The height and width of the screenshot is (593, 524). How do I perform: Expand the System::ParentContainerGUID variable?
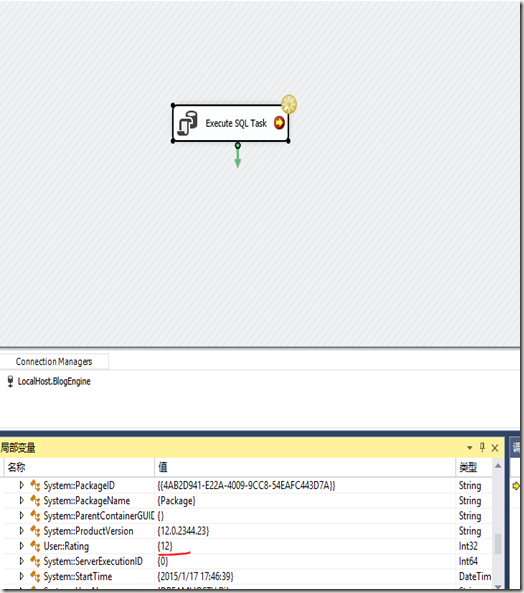[x=22, y=515]
